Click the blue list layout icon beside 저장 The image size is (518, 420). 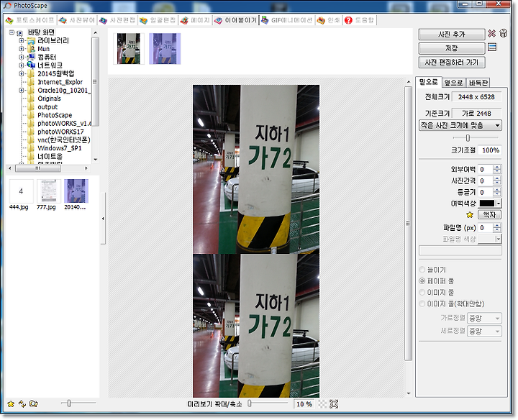(492, 47)
